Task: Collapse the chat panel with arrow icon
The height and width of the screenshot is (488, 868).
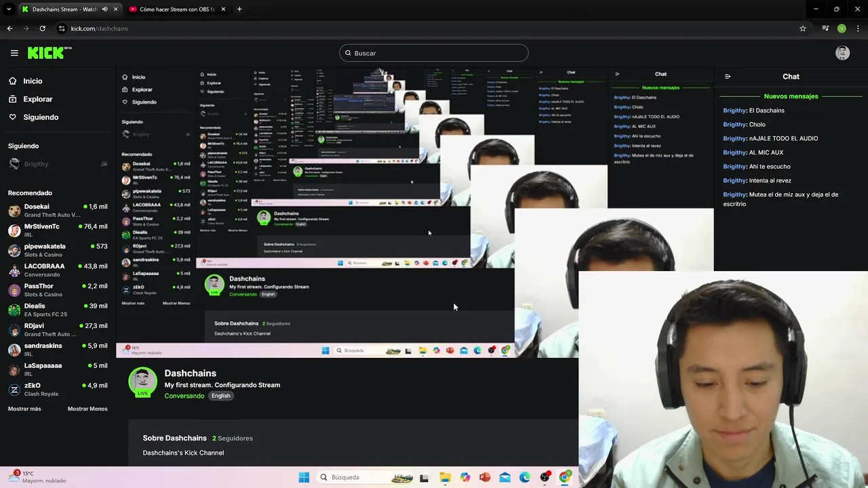Action: [728, 77]
